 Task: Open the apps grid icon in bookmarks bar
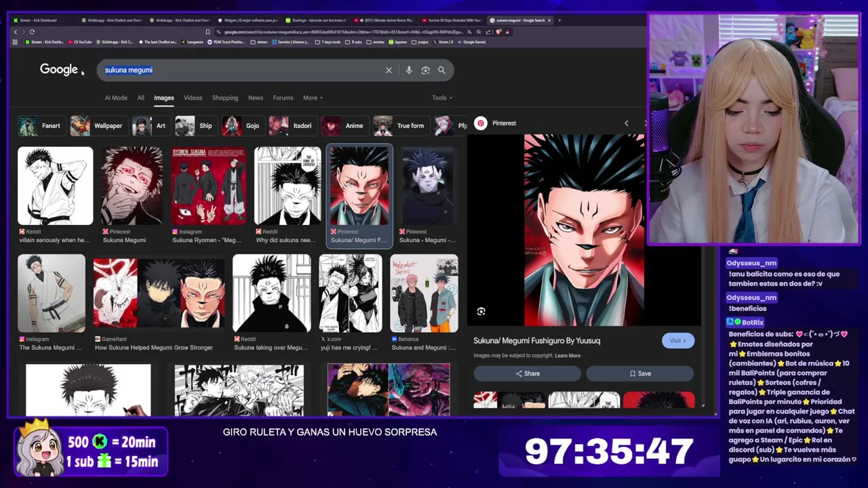coord(15,42)
